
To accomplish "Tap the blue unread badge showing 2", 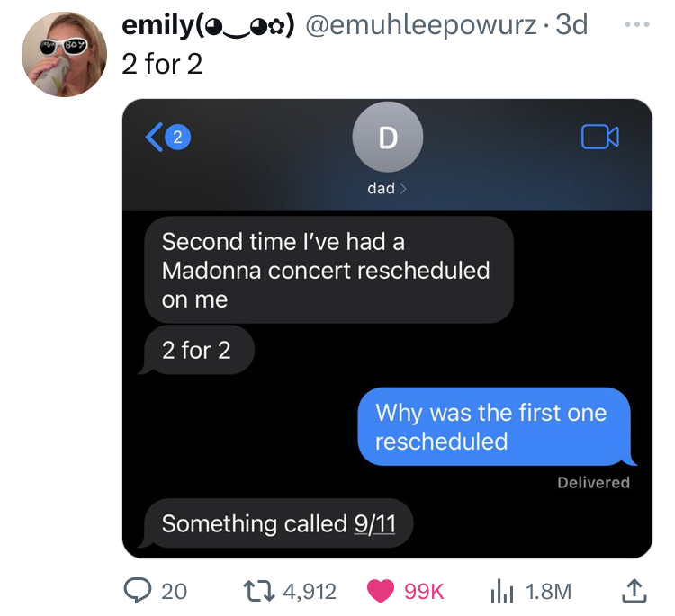I will [x=177, y=138].
